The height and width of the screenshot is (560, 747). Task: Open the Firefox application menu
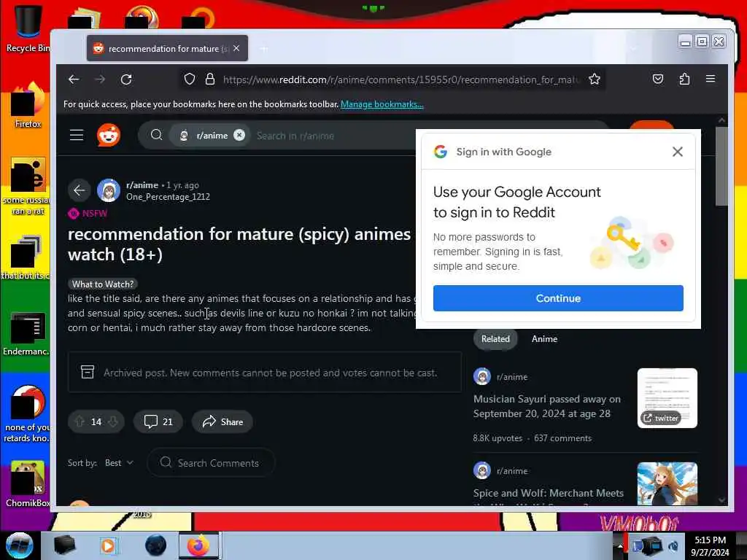coord(711,79)
